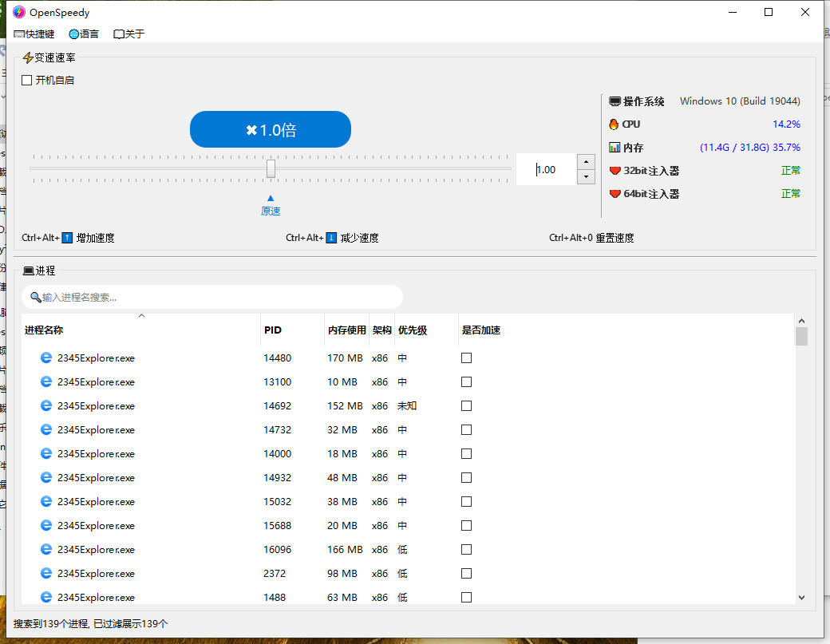This screenshot has height=644, width=830.
Task: Click the OpenSpeedy logo in the title bar
Action: (x=19, y=12)
